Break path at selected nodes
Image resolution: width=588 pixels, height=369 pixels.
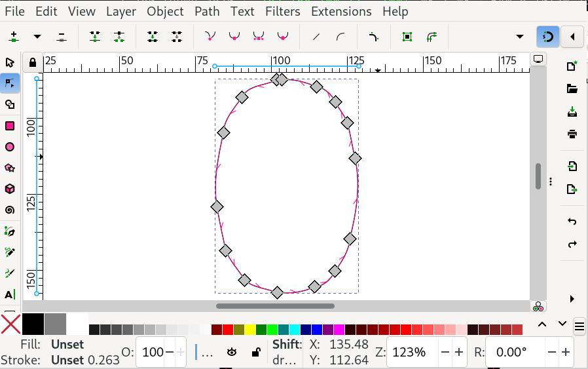(119, 37)
